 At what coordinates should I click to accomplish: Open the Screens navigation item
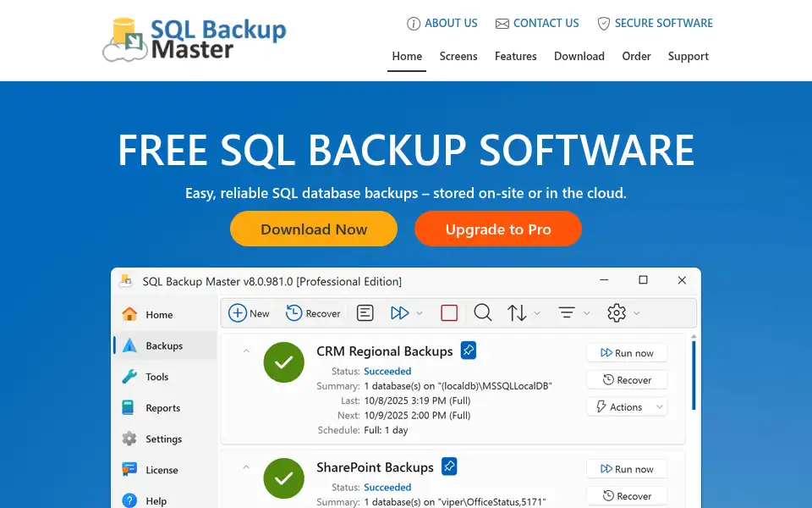458,56
